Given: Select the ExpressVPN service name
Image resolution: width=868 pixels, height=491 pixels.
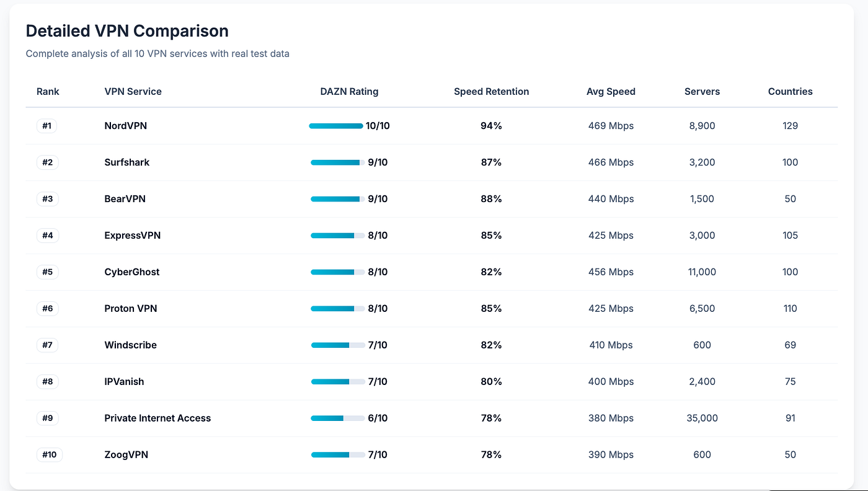Looking at the screenshot, I should [x=133, y=236].
